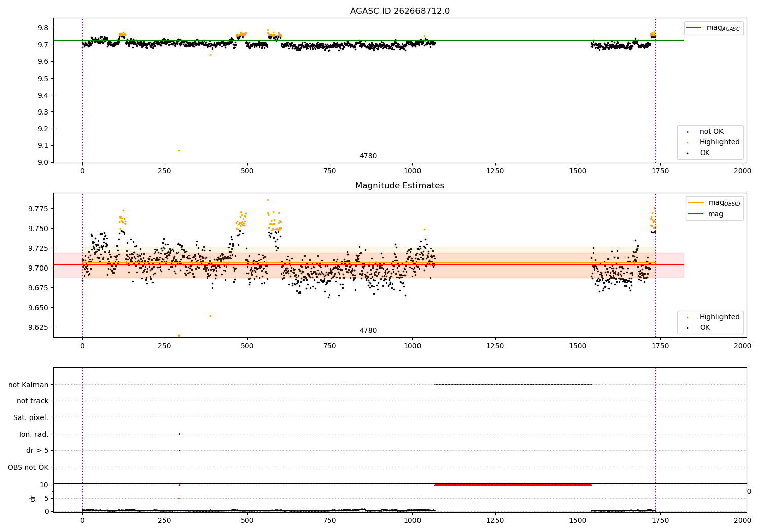The height and width of the screenshot is (532, 760).
Task: Click the 'Ion. rad.' axis label
Action: coord(34,434)
